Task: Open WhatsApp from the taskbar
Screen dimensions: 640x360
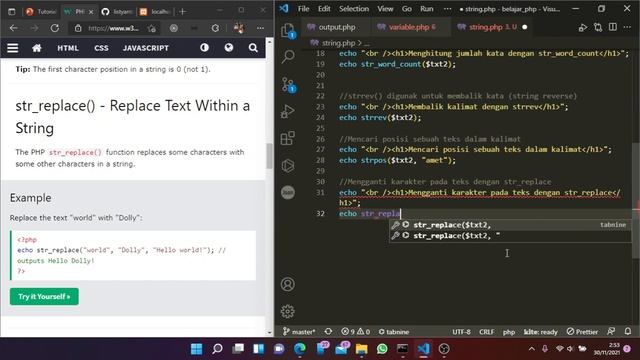Action: [x=382, y=349]
